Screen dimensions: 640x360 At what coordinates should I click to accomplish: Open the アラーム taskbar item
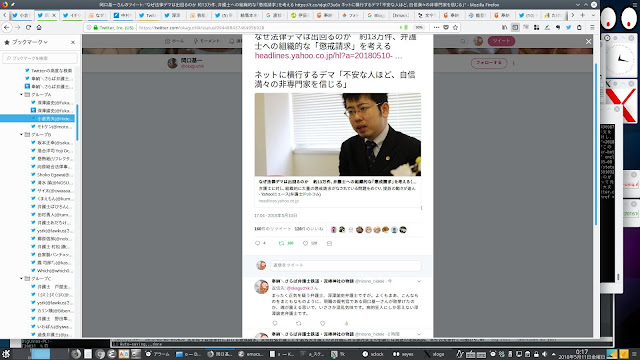pyautogui.click(x=158, y=354)
